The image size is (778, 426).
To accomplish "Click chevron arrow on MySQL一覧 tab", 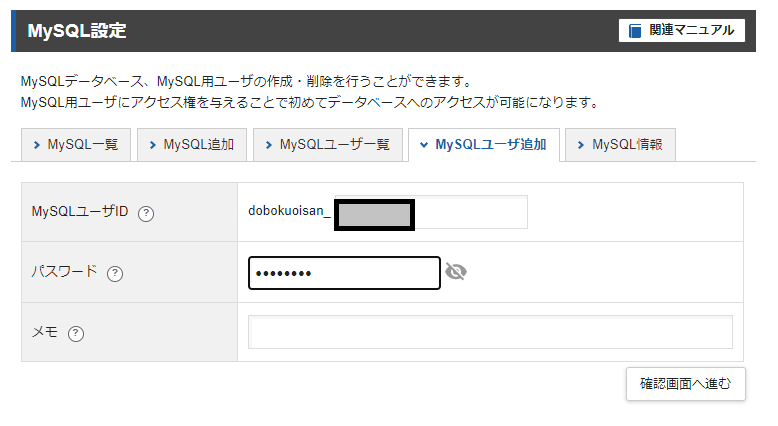I will pos(36,145).
